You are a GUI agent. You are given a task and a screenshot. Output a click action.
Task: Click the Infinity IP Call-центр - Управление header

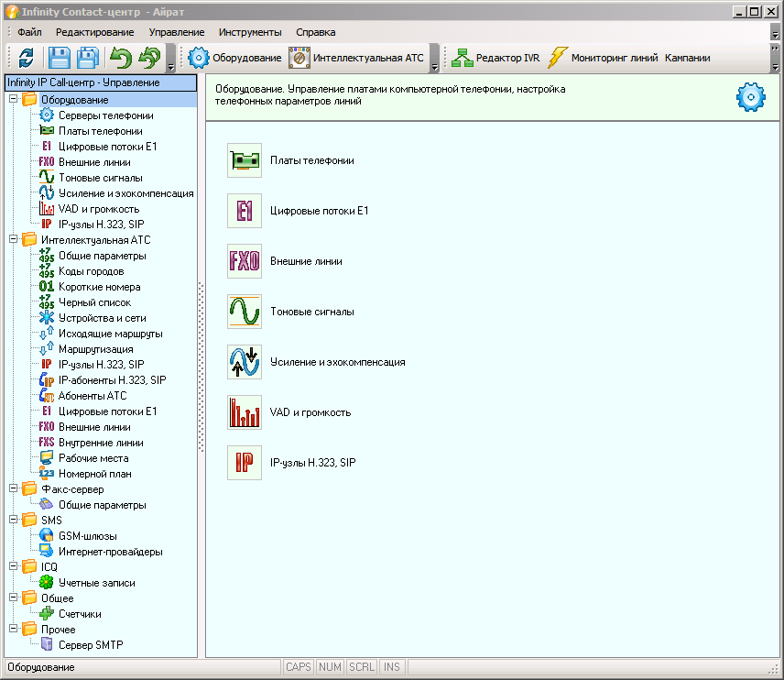pos(101,82)
